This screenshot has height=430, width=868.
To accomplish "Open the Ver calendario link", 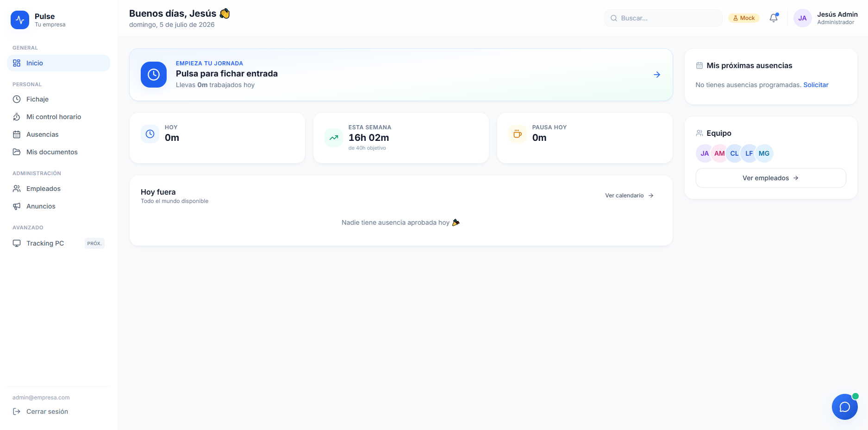I will pos(629,196).
